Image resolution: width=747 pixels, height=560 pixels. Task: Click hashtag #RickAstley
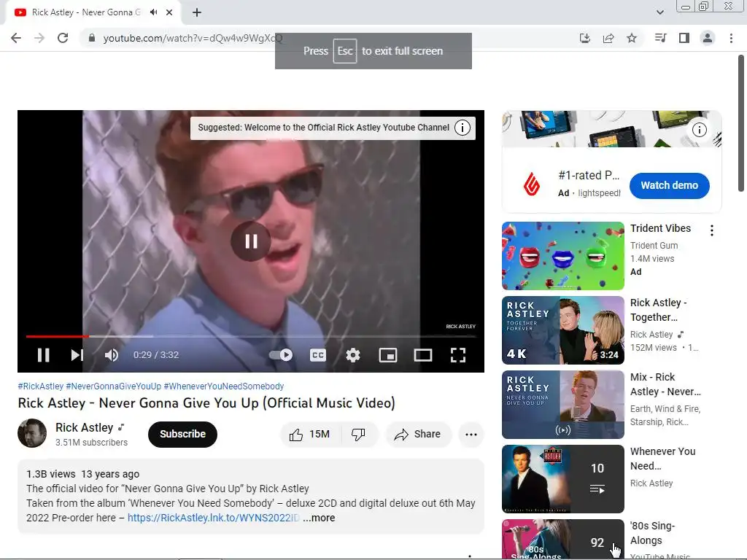pyautogui.click(x=41, y=386)
